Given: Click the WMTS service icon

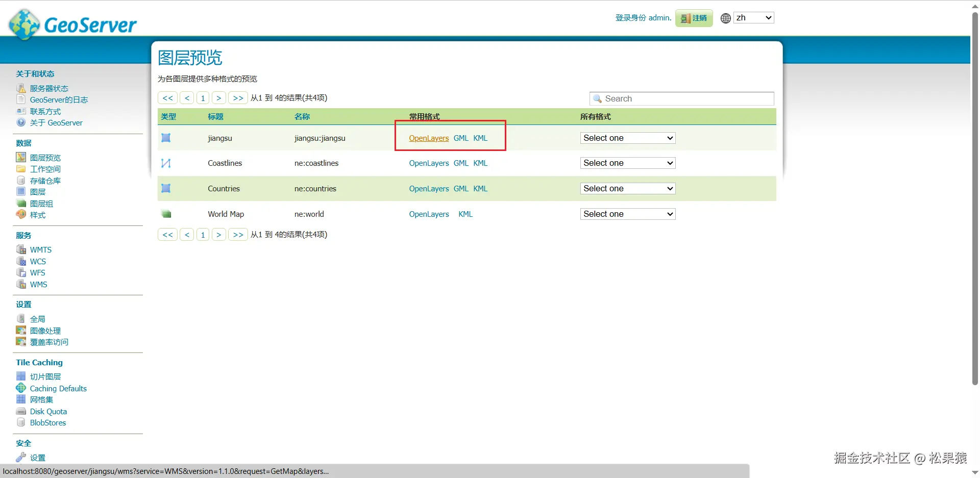Looking at the screenshot, I should (x=21, y=249).
